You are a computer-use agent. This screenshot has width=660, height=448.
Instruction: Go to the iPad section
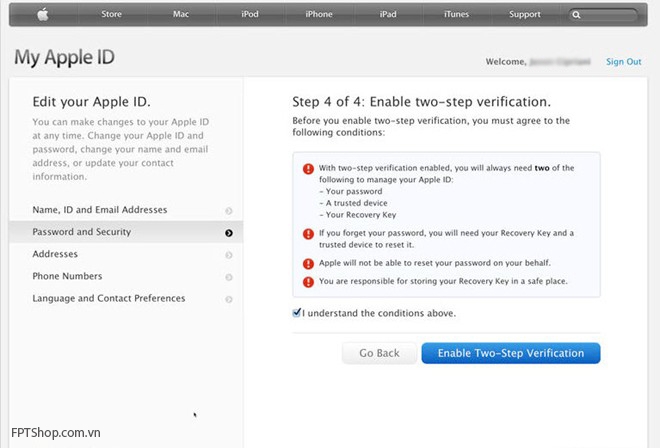point(388,14)
